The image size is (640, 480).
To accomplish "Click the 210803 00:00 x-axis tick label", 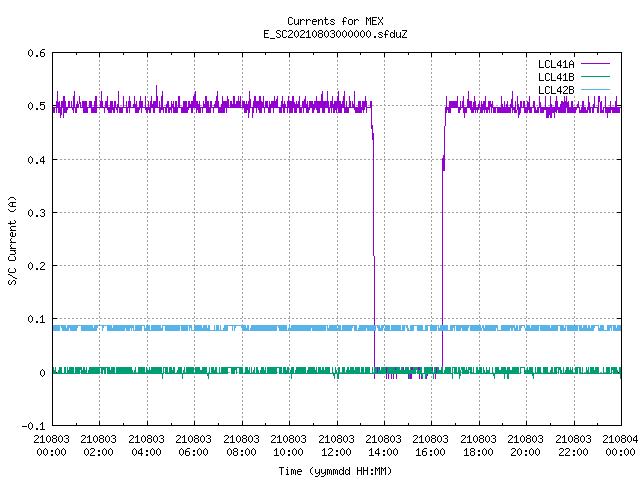I will coord(51,446).
